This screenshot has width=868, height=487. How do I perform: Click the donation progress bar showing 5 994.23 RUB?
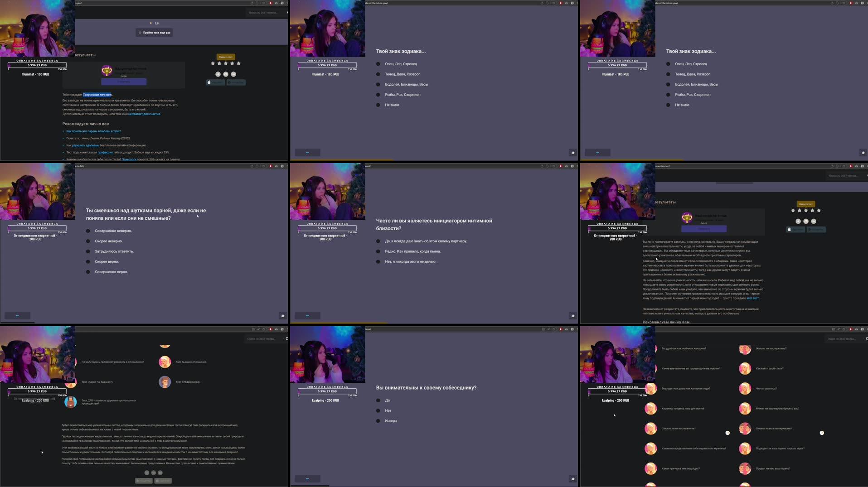[37, 65]
